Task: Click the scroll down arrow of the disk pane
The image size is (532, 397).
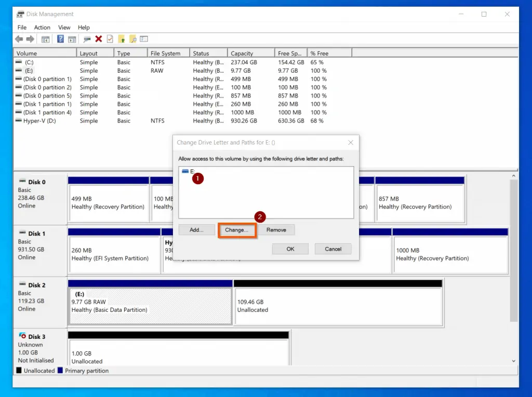Action: 514,361
